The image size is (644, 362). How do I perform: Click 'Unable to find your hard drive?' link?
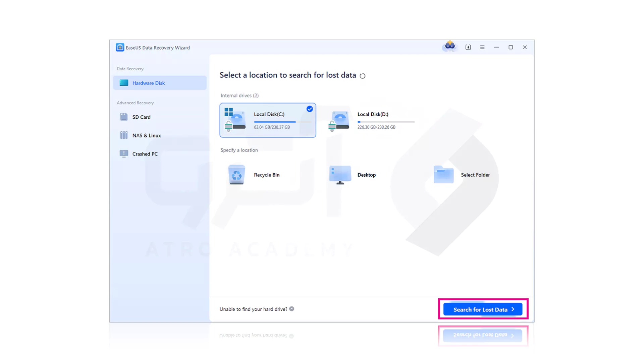[253, 309]
